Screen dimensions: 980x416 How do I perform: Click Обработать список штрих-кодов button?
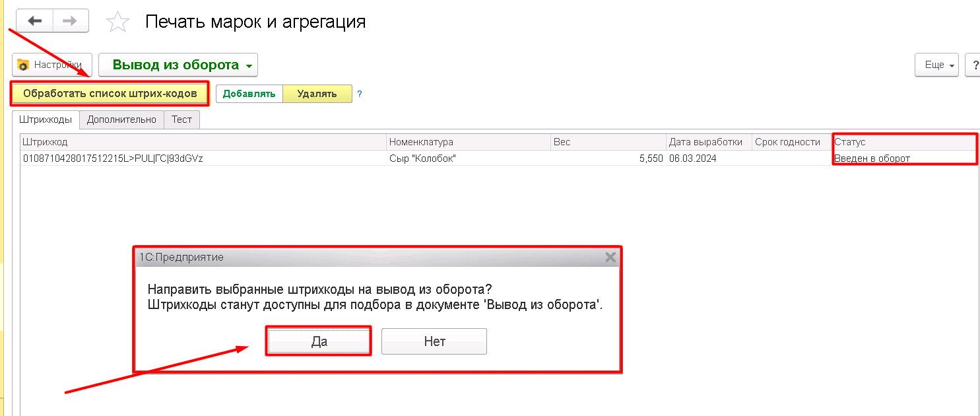(110, 94)
